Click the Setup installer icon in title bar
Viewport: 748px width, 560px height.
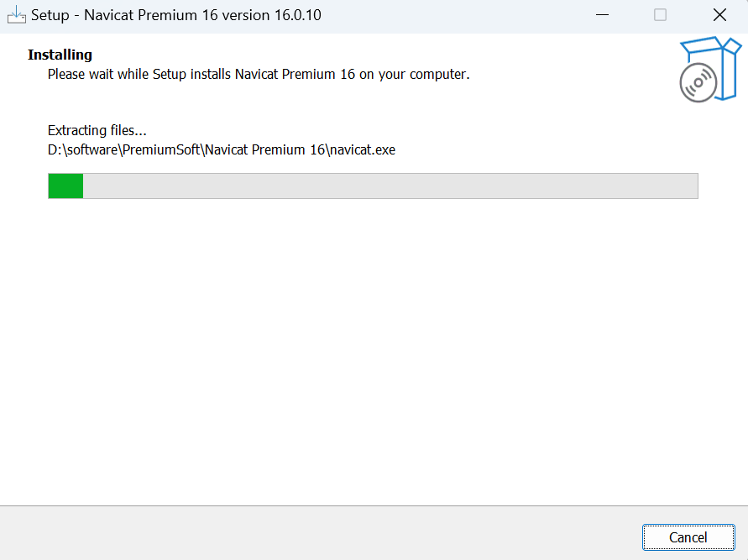point(17,14)
